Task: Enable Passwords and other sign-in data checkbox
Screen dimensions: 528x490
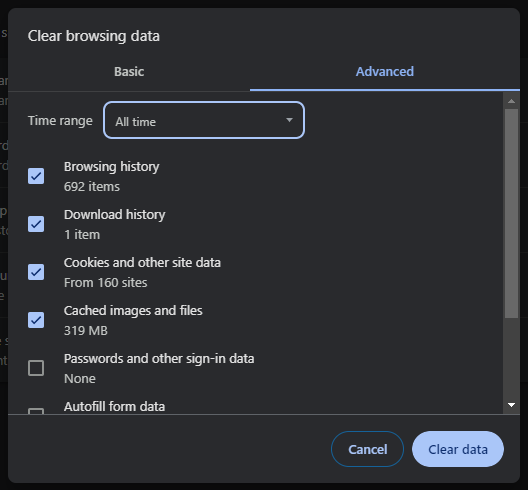Action: [x=36, y=368]
